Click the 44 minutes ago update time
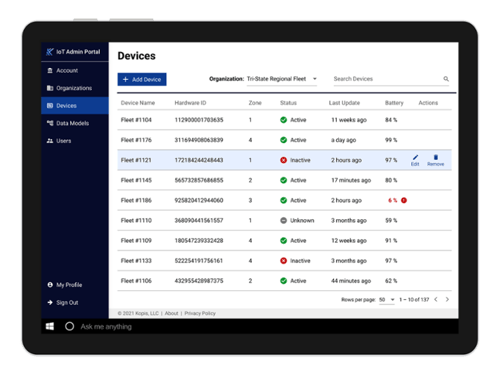 (351, 281)
